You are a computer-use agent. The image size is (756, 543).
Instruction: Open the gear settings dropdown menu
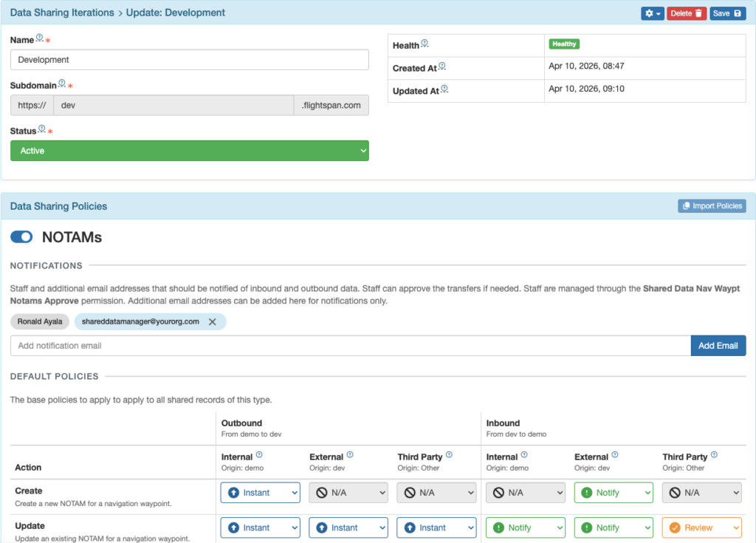click(652, 13)
